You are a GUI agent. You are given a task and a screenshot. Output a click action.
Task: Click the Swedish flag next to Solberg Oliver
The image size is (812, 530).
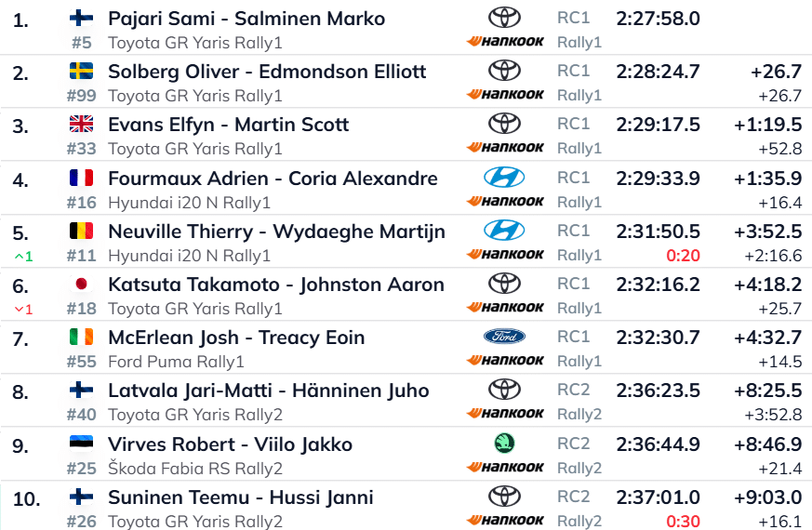coord(81,71)
